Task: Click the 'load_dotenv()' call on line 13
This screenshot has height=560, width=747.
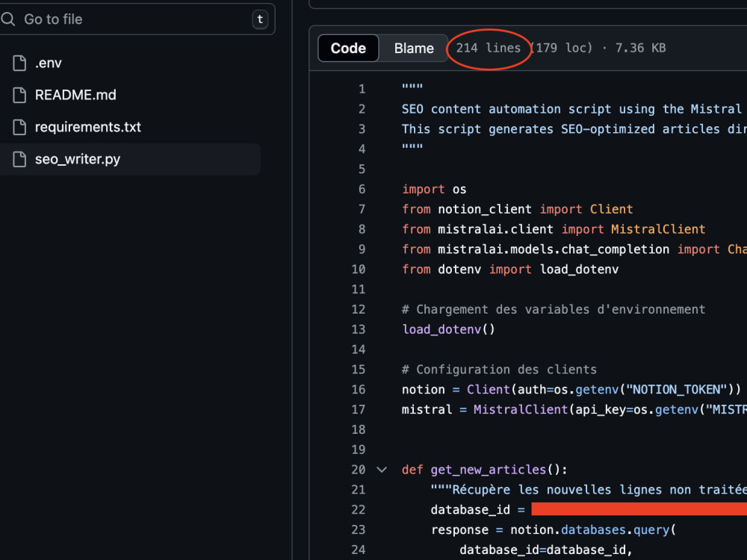Action: click(x=448, y=329)
